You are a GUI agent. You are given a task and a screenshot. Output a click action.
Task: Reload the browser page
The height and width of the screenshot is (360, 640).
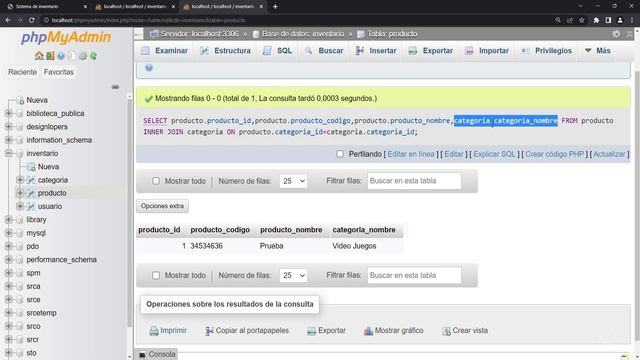coord(32,20)
